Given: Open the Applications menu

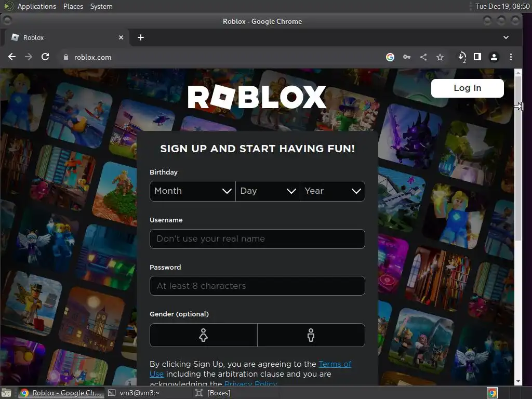Looking at the screenshot, I should (x=37, y=6).
